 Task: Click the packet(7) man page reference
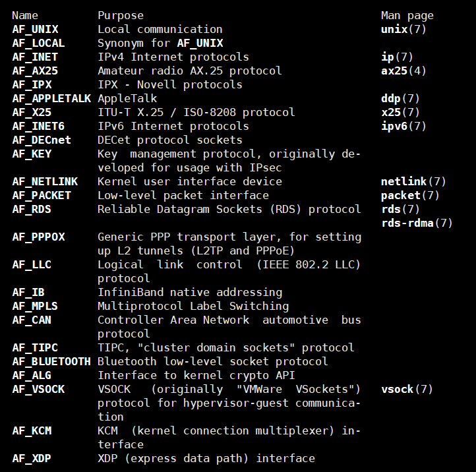(x=410, y=196)
